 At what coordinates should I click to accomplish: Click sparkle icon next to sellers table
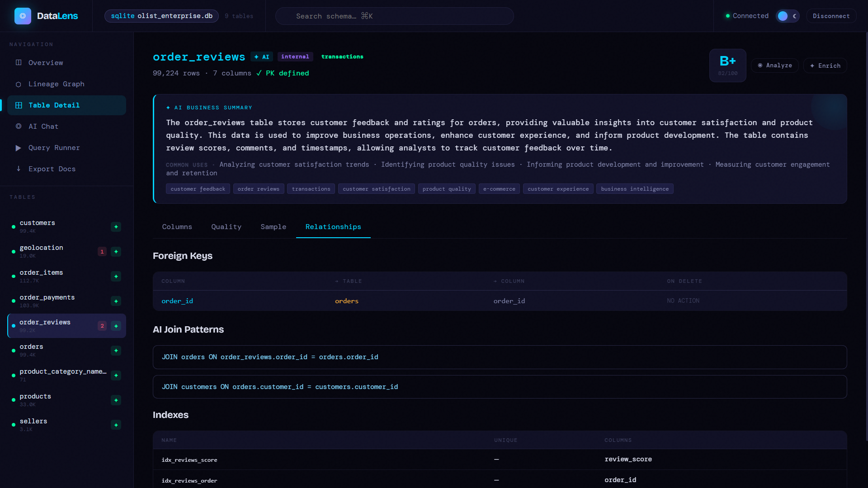[116, 425]
